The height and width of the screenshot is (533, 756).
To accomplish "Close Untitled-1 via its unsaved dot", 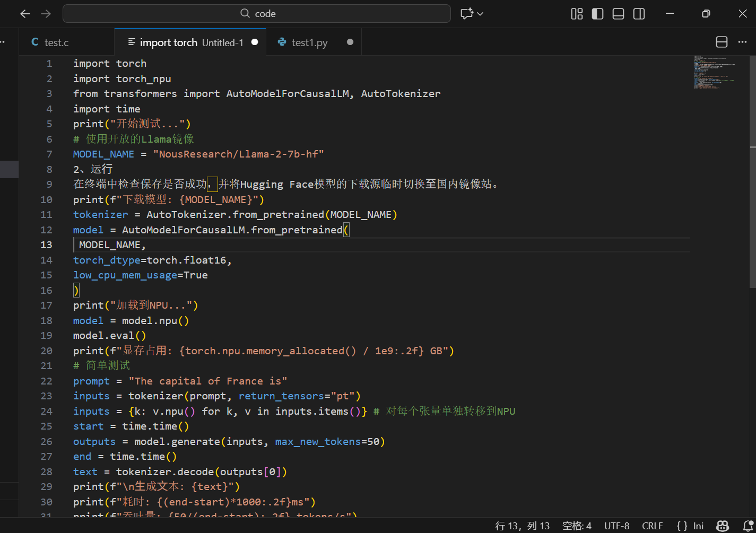I will 255,42.
